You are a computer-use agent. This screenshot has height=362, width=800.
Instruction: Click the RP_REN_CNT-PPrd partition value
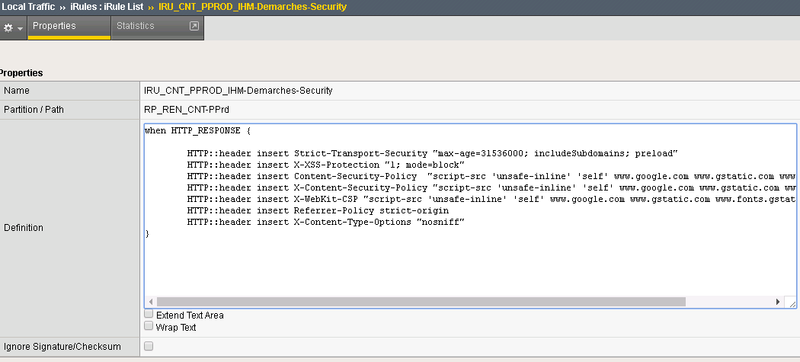click(x=187, y=110)
